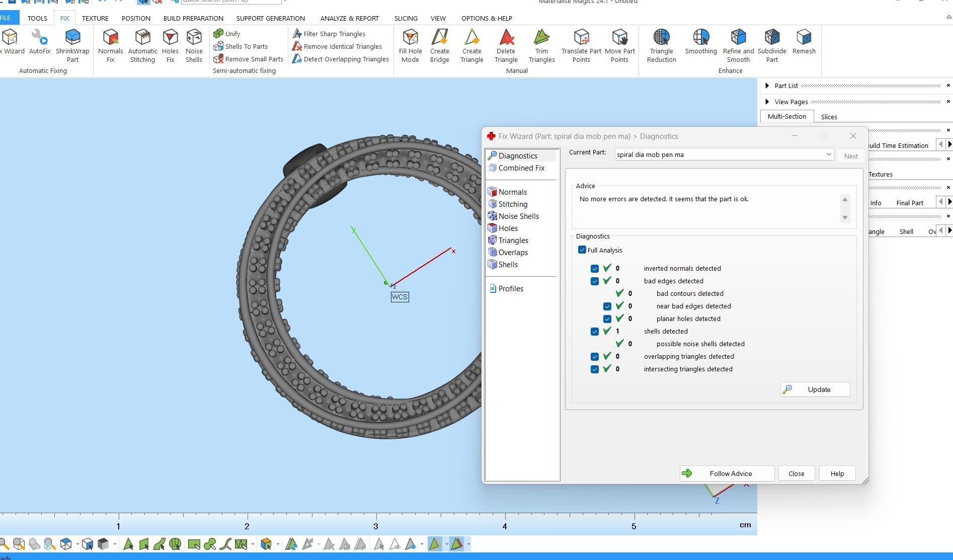The width and height of the screenshot is (953, 560).
Task: Expand the Part List panel
Action: click(767, 86)
